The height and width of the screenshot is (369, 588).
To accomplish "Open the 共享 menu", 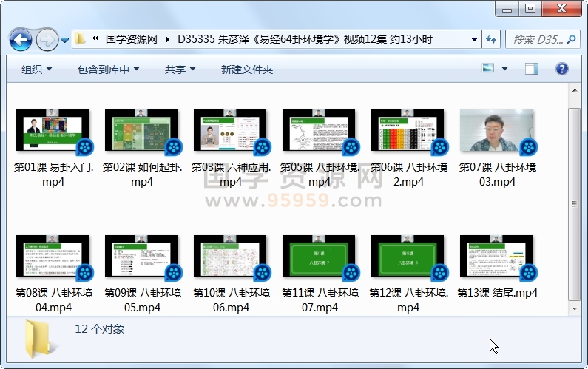I will [x=180, y=70].
